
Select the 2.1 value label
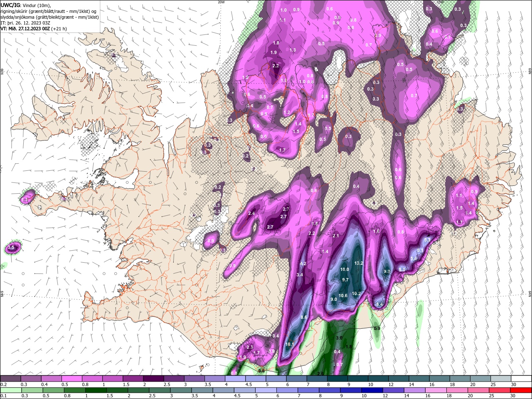point(336,236)
